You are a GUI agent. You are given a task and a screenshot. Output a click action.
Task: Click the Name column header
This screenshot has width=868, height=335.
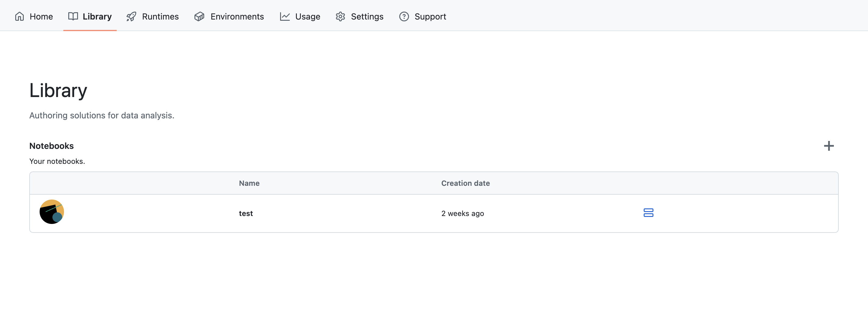click(x=249, y=183)
